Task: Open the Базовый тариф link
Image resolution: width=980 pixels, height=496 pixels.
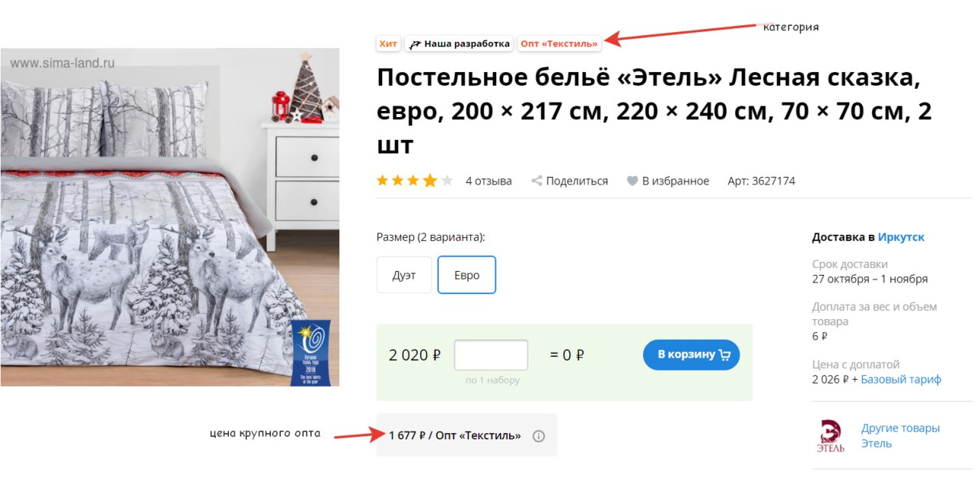Action: pos(901,380)
